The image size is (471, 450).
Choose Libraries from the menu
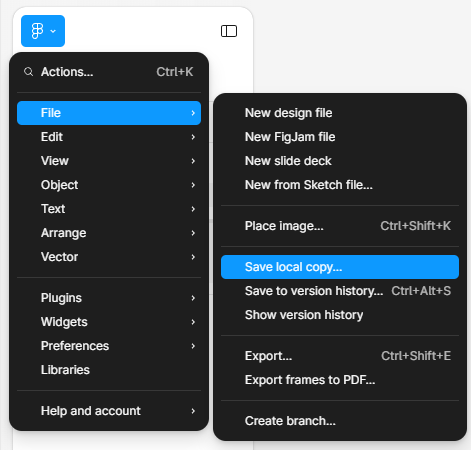pyautogui.click(x=109, y=370)
